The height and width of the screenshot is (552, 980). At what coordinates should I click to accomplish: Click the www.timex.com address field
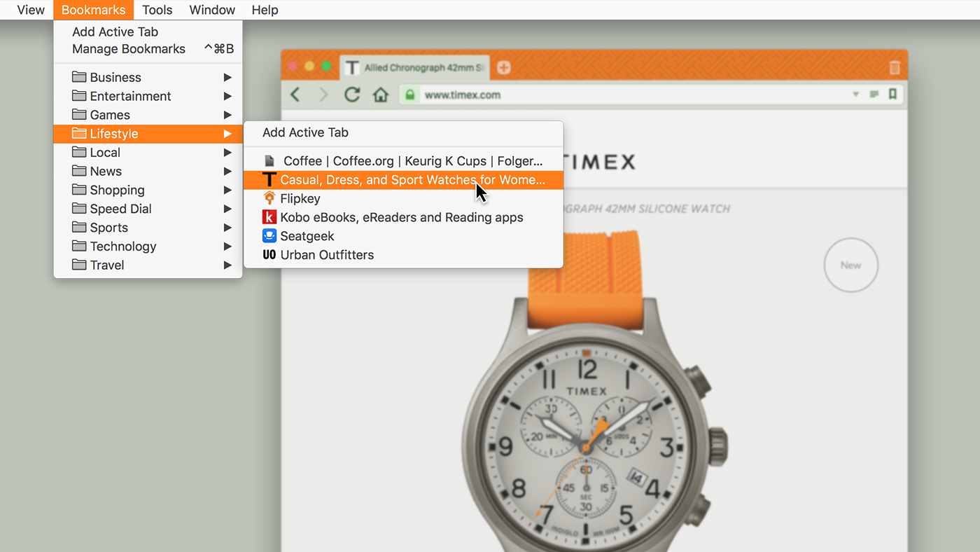coord(651,95)
